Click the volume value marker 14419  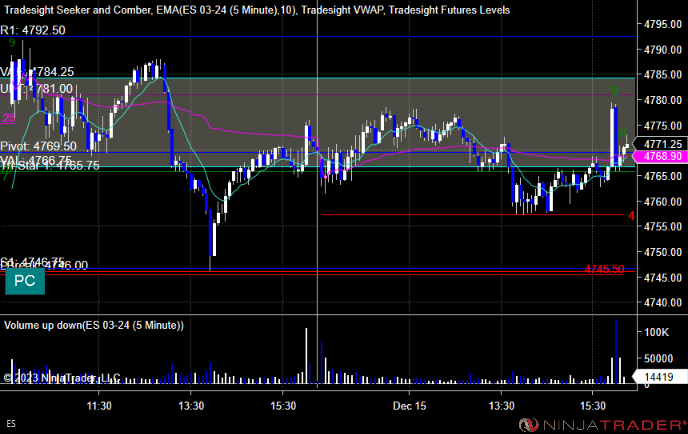pos(659,377)
